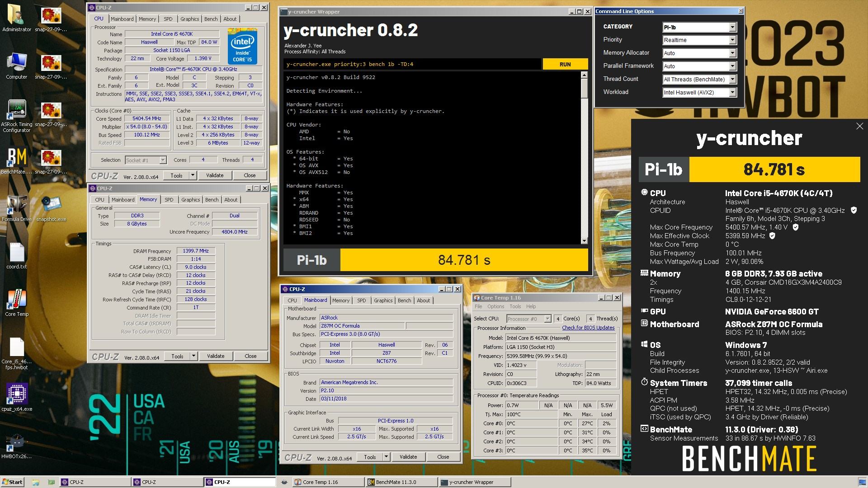Viewport: 868px width, 488px height.
Task: Open the Start menu
Action: coord(12,482)
